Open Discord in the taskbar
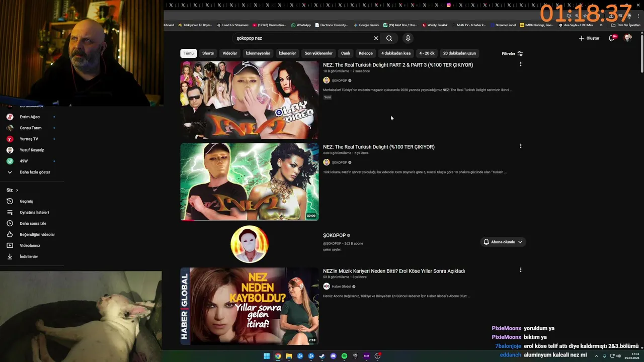This screenshot has width=644, height=362. pos(333,356)
